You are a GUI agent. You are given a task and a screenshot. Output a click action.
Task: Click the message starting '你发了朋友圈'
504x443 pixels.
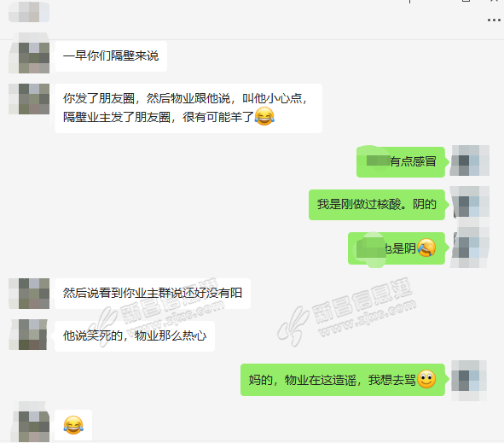pyautogui.click(x=188, y=108)
